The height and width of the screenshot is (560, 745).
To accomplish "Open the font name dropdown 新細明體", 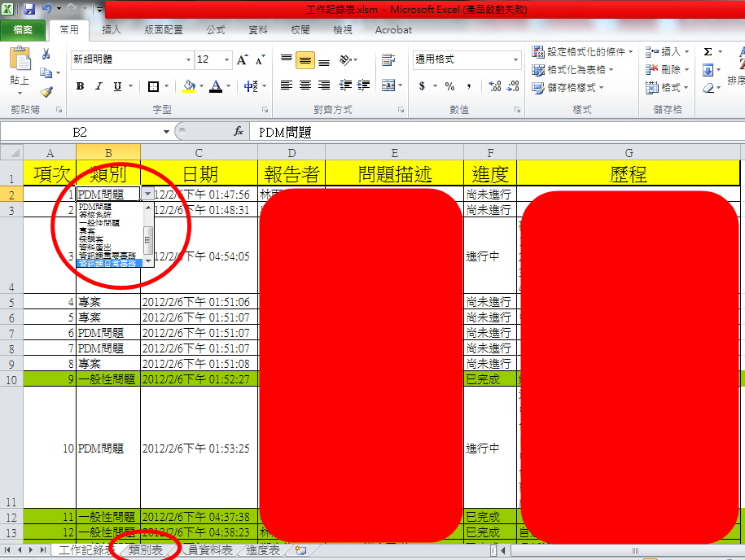I will click(x=188, y=59).
